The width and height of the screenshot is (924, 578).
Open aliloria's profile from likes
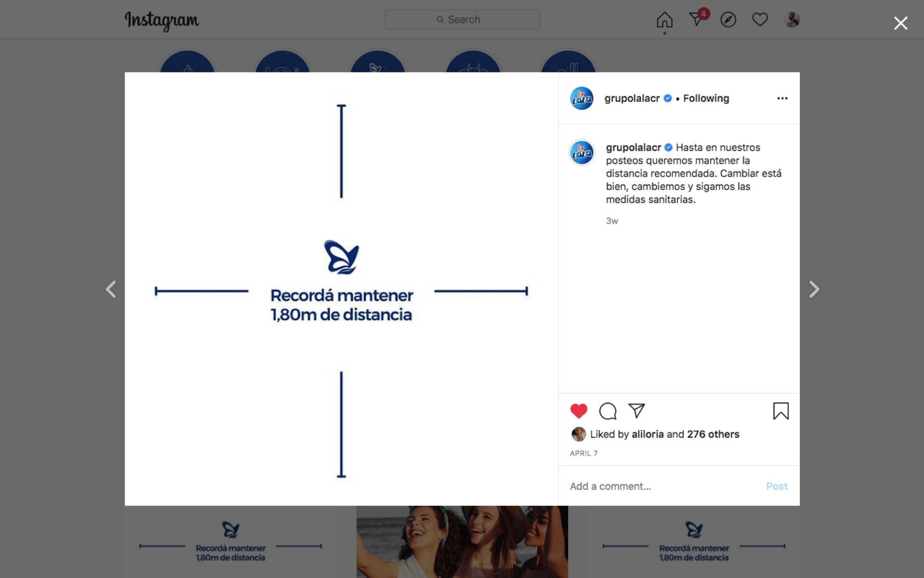pyautogui.click(x=648, y=434)
